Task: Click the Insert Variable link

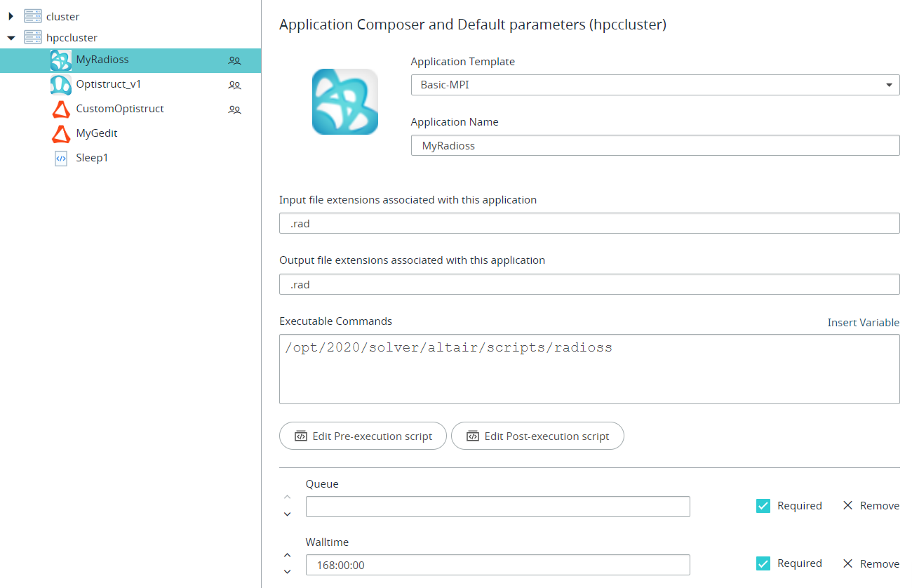Action: coord(863,323)
